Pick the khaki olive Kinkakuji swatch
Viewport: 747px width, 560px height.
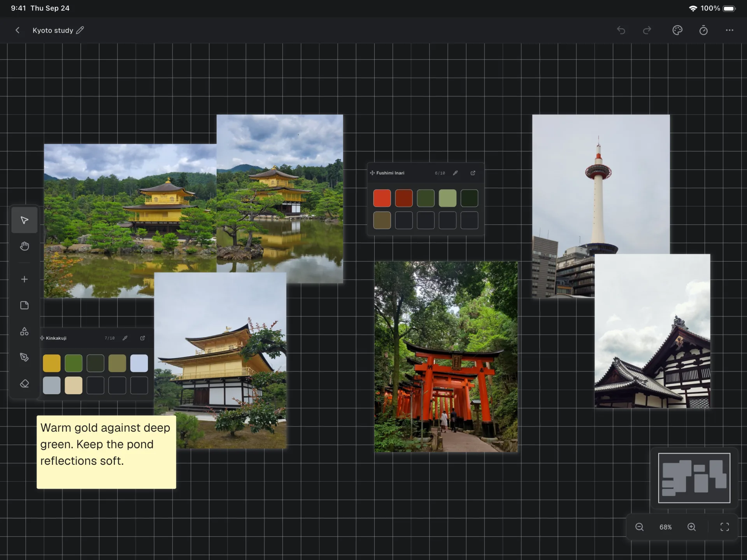117,363
